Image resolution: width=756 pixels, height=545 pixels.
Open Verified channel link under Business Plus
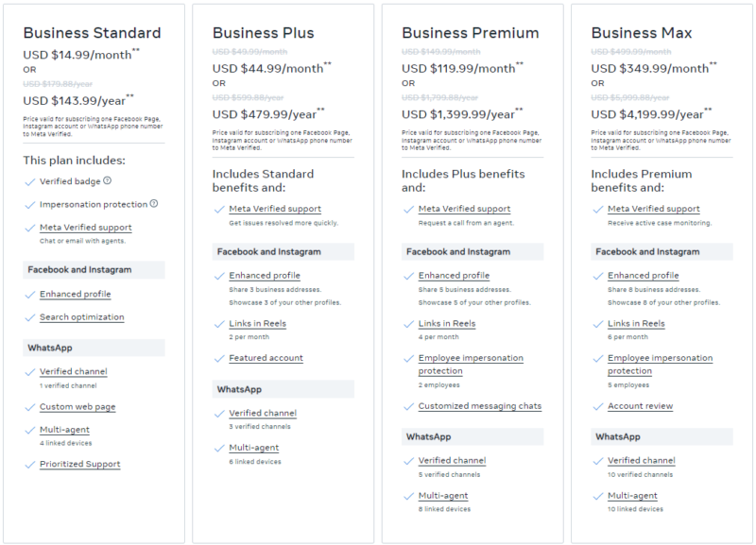click(263, 414)
